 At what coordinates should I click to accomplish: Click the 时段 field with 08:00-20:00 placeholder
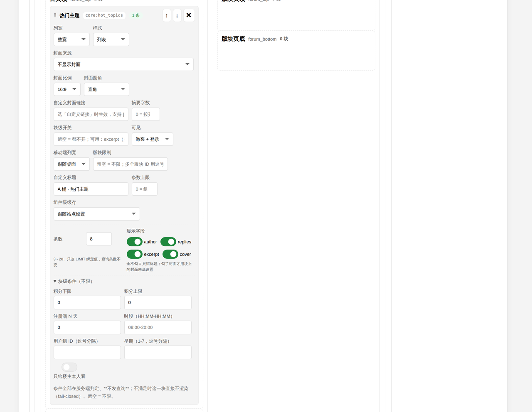[x=158, y=327]
